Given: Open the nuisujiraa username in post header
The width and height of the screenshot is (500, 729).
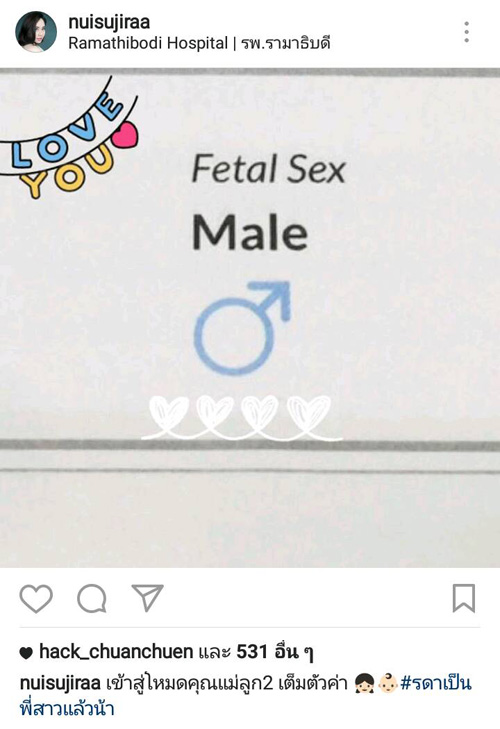Looking at the screenshot, I should pos(109,22).
